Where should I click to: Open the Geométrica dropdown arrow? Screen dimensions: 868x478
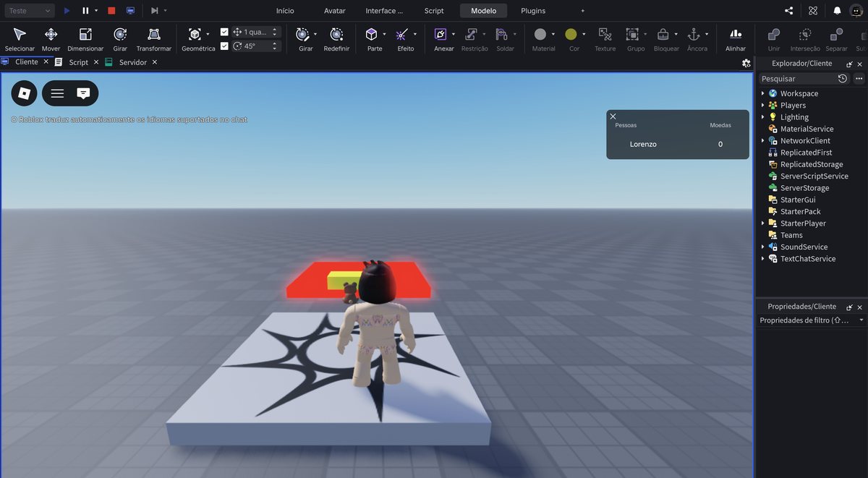point(208,34)
